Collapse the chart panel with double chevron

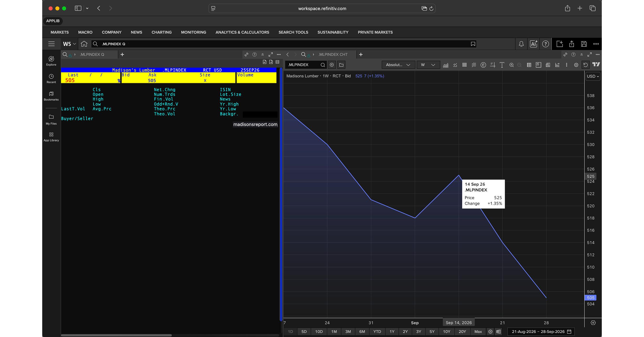click(x=582, y=55)
